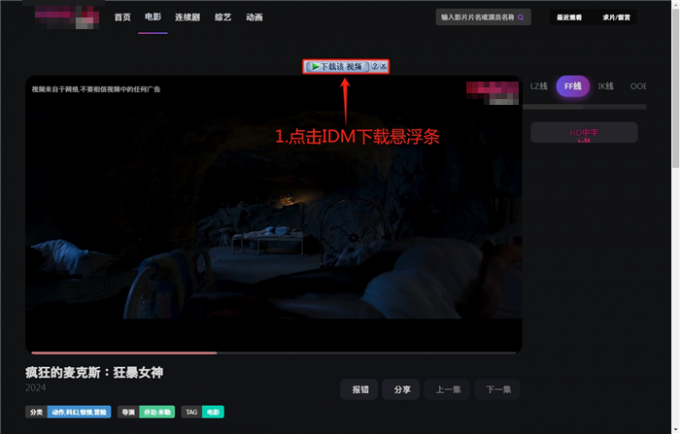Click the purple search magnifier icon
The height and width of the screenshot is (434, 680).
coord(521,17)
